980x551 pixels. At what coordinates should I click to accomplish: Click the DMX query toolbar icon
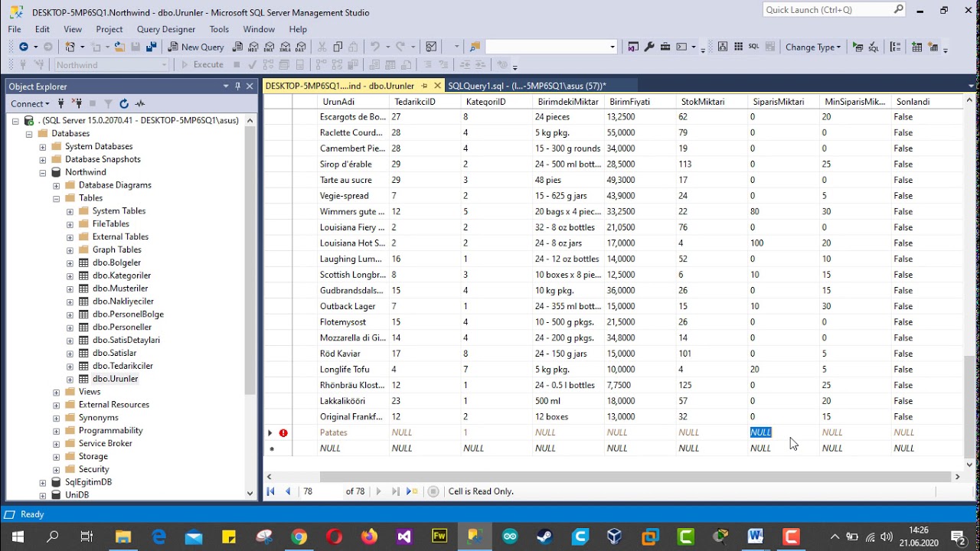pos(269,47)
